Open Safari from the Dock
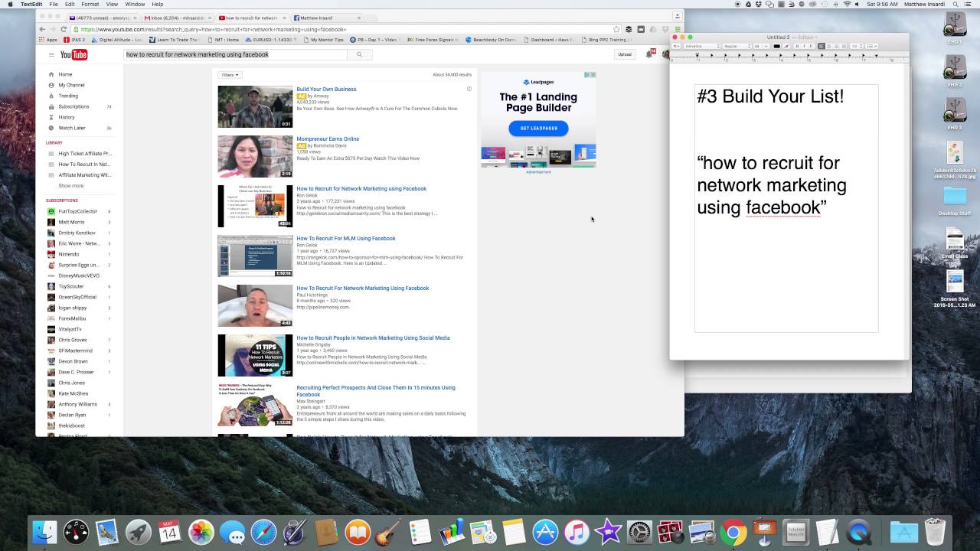This screenshot has height=551, width=980. coord(263,531)
